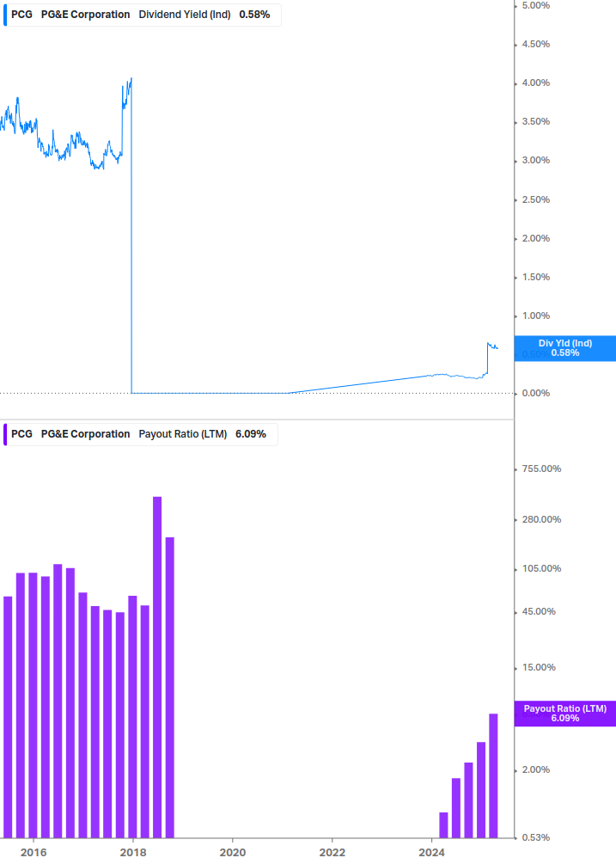The image size is (616, 864).
Task: Click the Dividend Yield (Ind) legend label
Action: 185,15
